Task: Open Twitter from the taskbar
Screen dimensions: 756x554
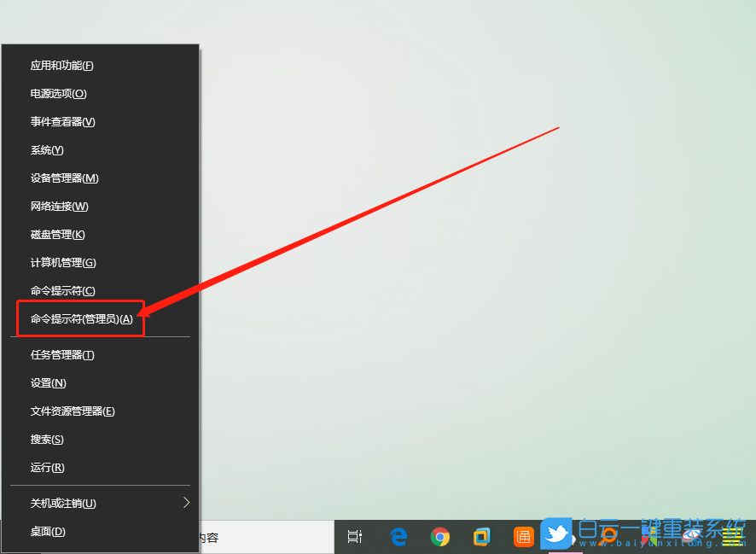Action: pos(557,537)
